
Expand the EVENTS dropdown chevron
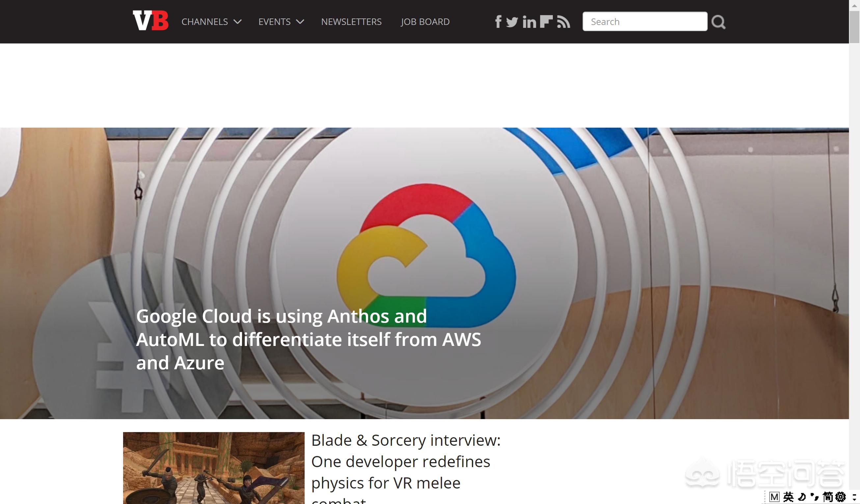[x=300, y=22]
